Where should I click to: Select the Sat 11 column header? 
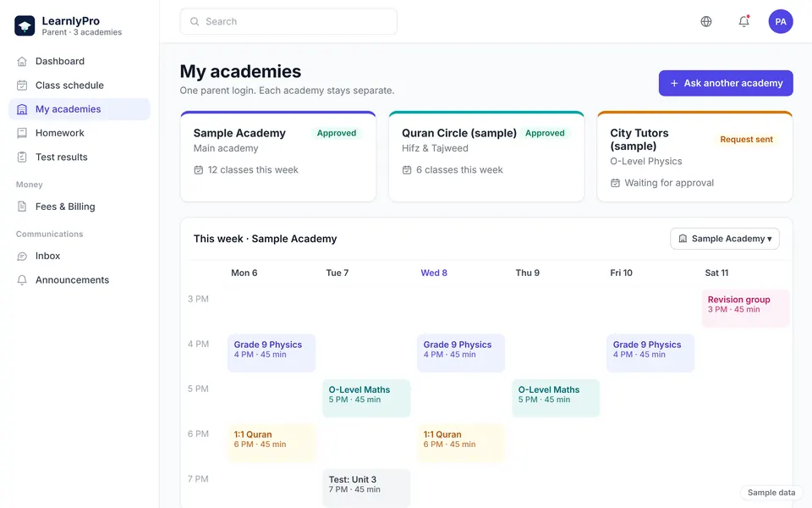(x=716, y=273)
